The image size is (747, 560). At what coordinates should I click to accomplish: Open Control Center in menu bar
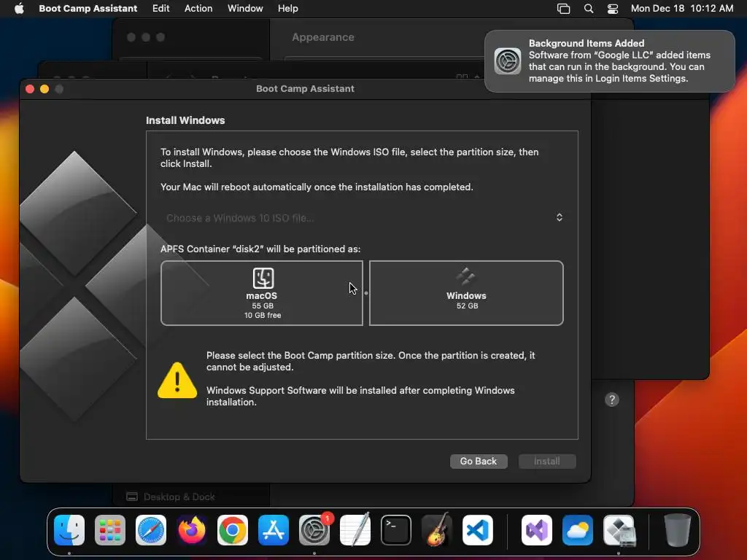tap(613, 9)
